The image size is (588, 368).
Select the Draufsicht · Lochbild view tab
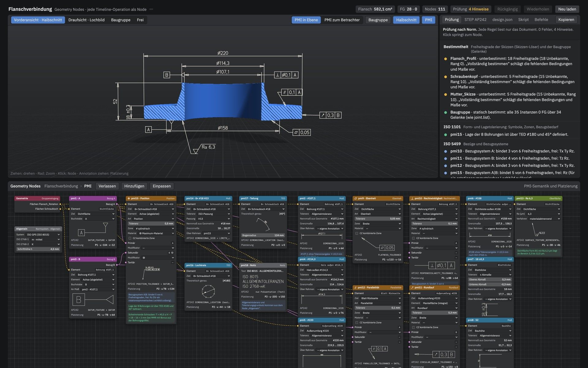[86, 20]
